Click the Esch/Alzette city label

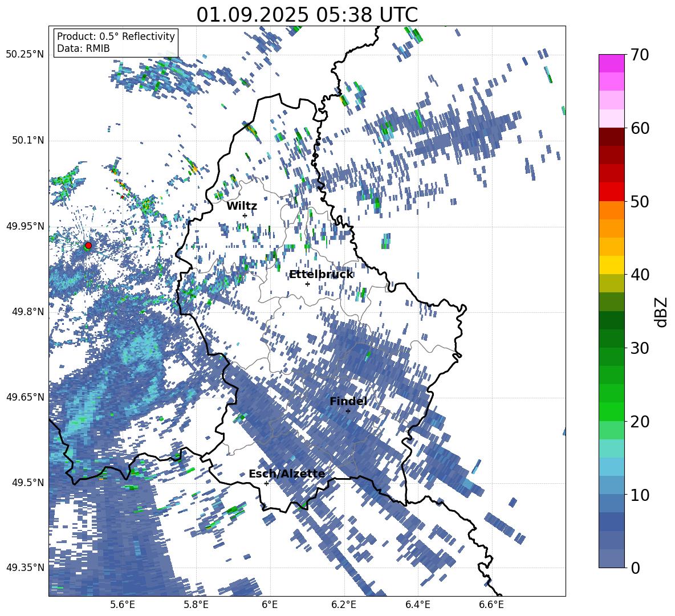[x=287, y=474]
